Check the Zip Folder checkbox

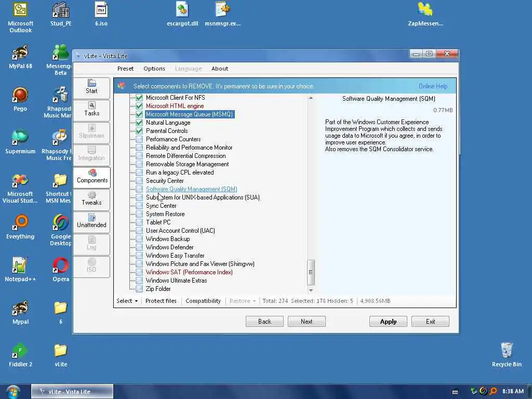(139, 289)
